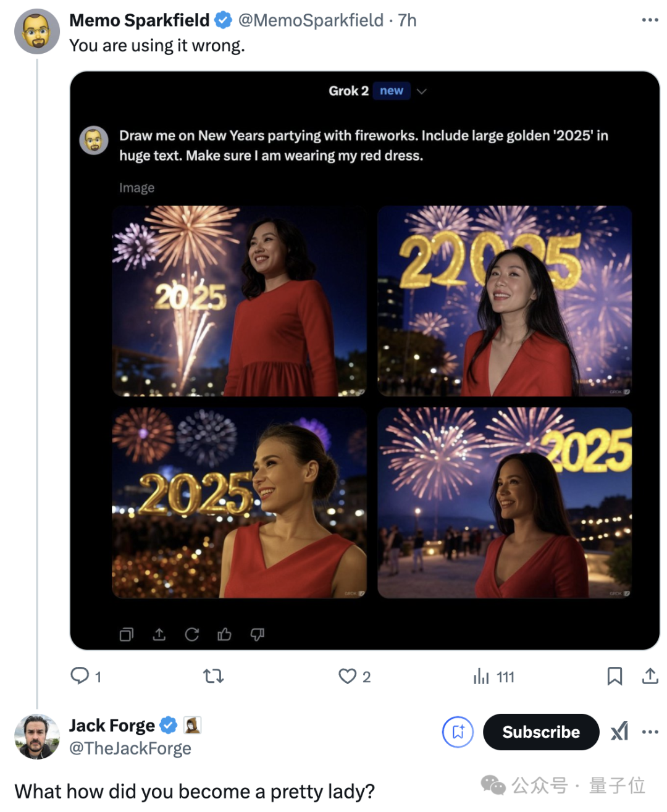
Task: Click the copy icon under Grok images
Action: 126,634
